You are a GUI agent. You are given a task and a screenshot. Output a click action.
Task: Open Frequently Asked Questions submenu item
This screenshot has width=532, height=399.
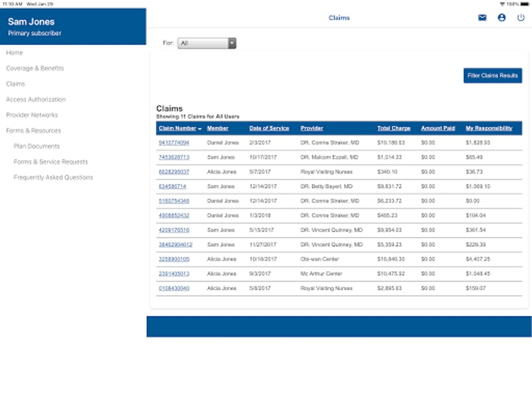pos(53,177)
